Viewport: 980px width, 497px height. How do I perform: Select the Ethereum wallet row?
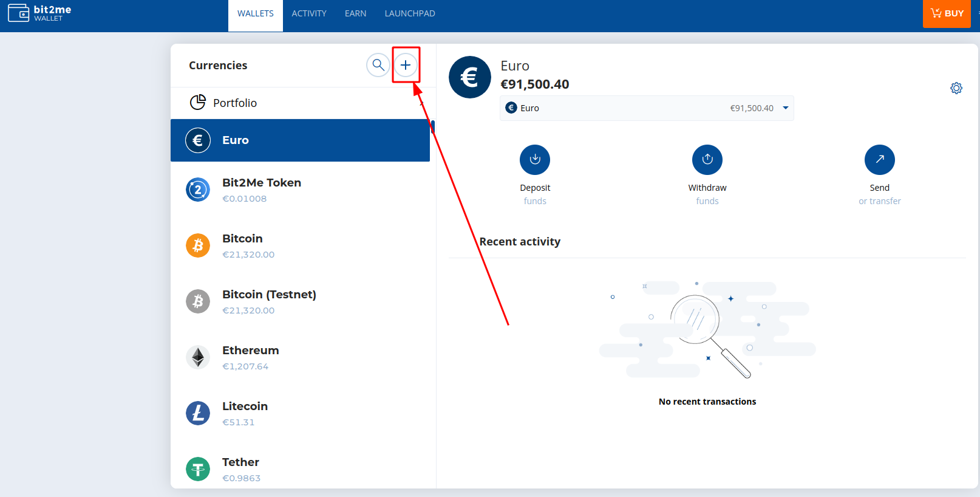(300, 357)
